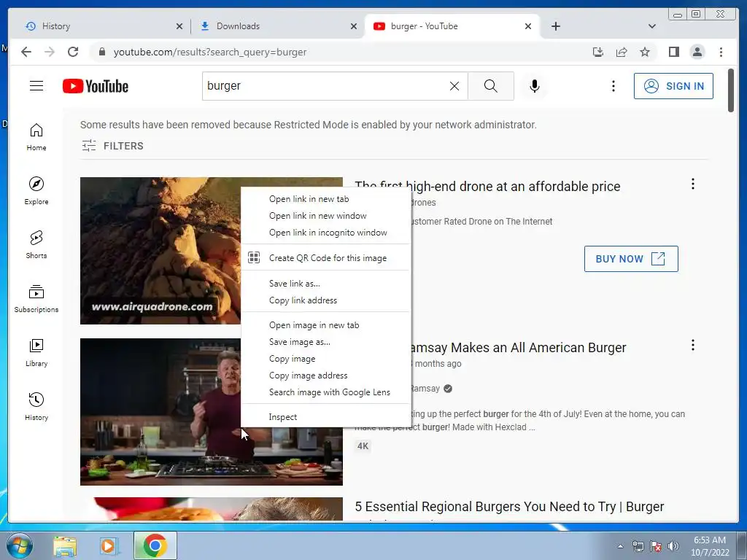Choose Open link in incognito window
This screenshot has width=747, height=560.
(326, 233)
